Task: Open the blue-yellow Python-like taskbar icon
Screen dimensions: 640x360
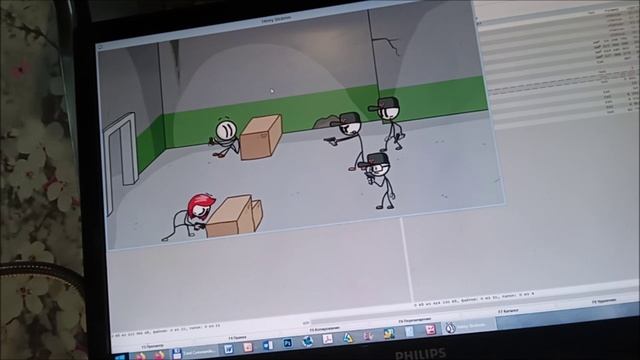Action: click(389, 333)
